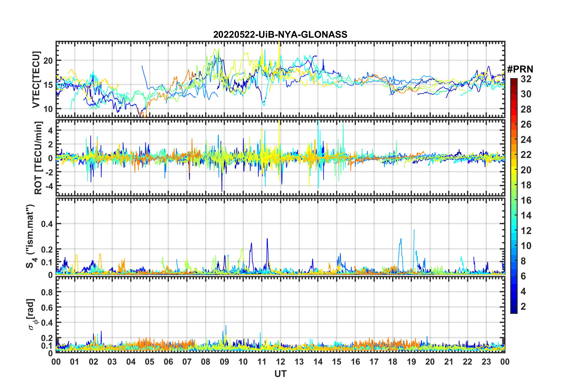The width and height of the screenshot is (561, 392).
Task: Select the 14 label on the PRN colorbar
Action: [x=526, y=215]
